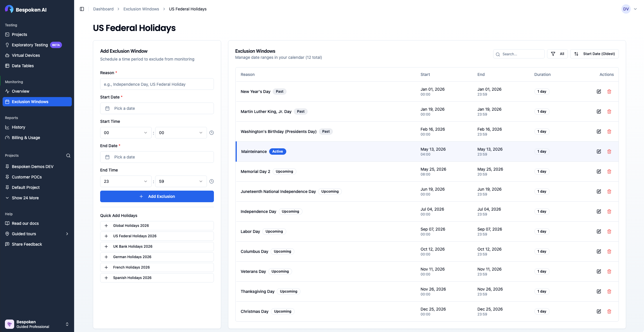Delete the Veterans Day exclusion

pos(609,271)
